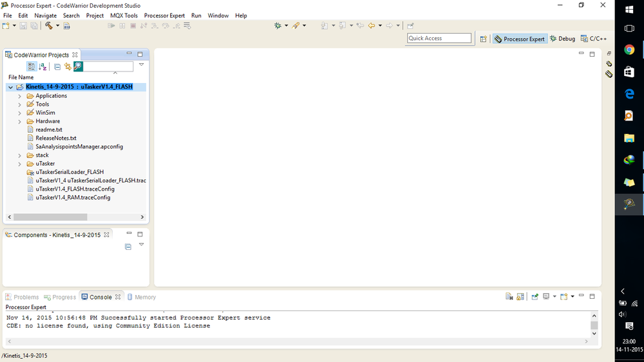Image resolution: width=644 pixels, height=362 pixels.
Task: Open the Debug configurations dropdown arrow
Action: 286,26
